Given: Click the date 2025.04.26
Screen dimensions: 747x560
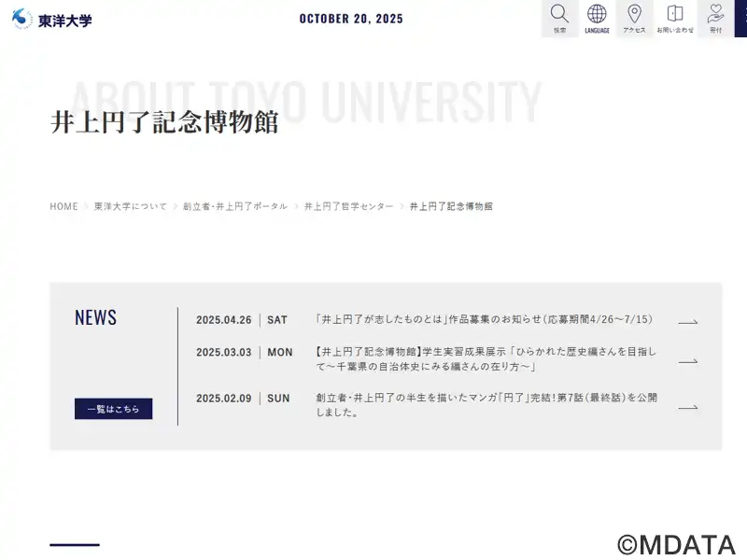Looking at the screenshot, I should (x=223, y=320).
